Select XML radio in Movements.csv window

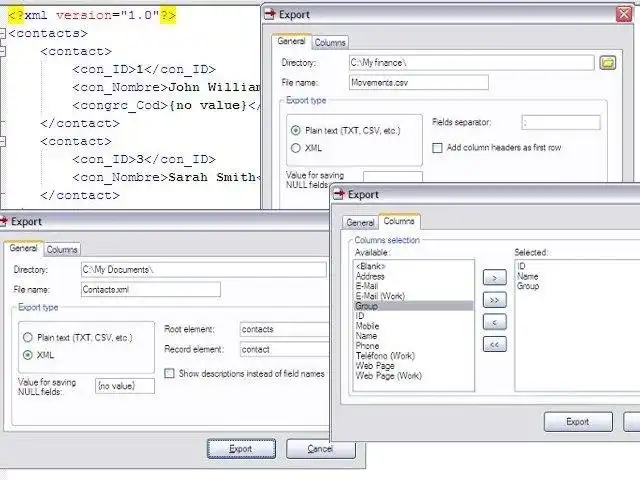[296, 148]
